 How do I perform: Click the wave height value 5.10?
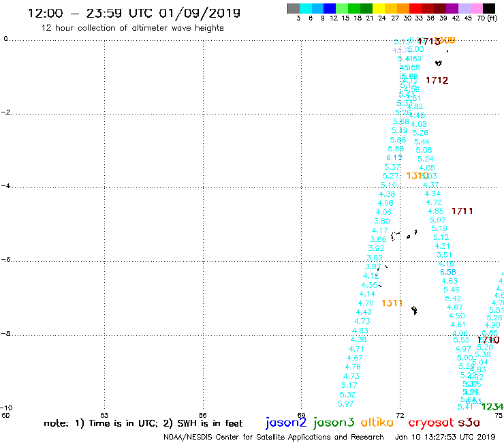click(x=389, y=185)
